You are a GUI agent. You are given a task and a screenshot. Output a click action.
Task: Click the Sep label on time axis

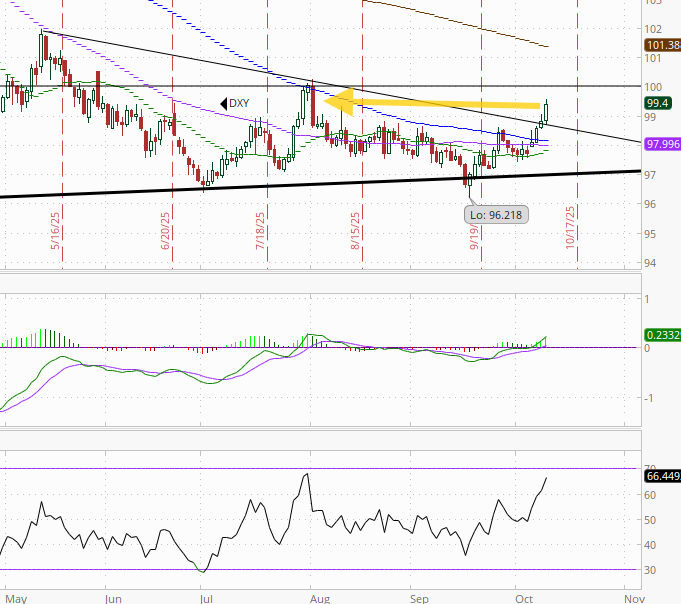(420, 599)
